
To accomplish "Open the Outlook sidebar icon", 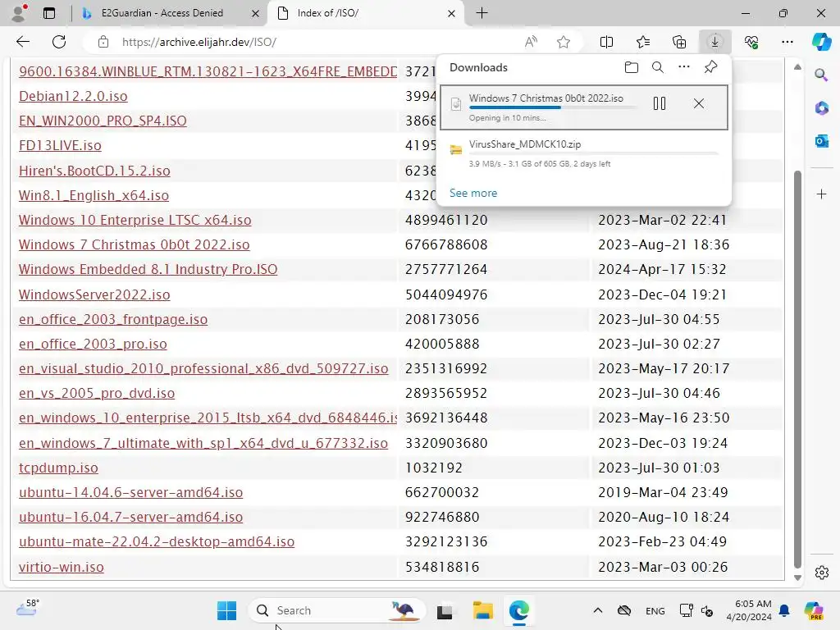I will (x=821, y=141).
